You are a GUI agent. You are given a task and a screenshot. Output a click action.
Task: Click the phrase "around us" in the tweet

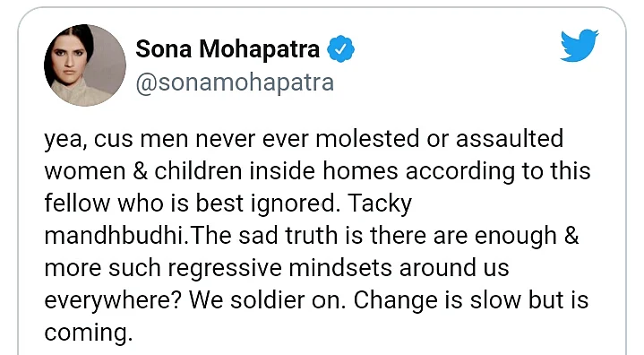(x=454, y=268)
